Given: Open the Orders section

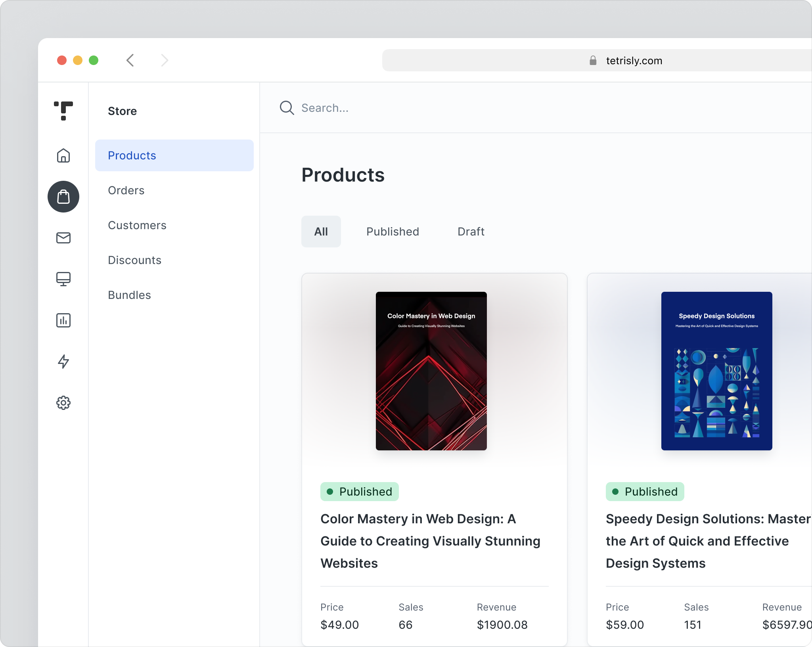Looking at the screenshot, I should pyautogui.click(x=126, y=190).
